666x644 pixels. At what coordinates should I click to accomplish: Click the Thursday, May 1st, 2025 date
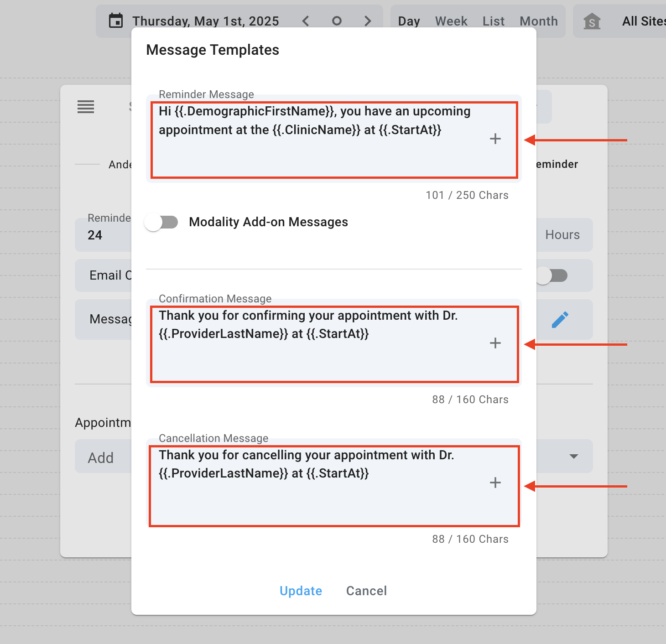206,21
